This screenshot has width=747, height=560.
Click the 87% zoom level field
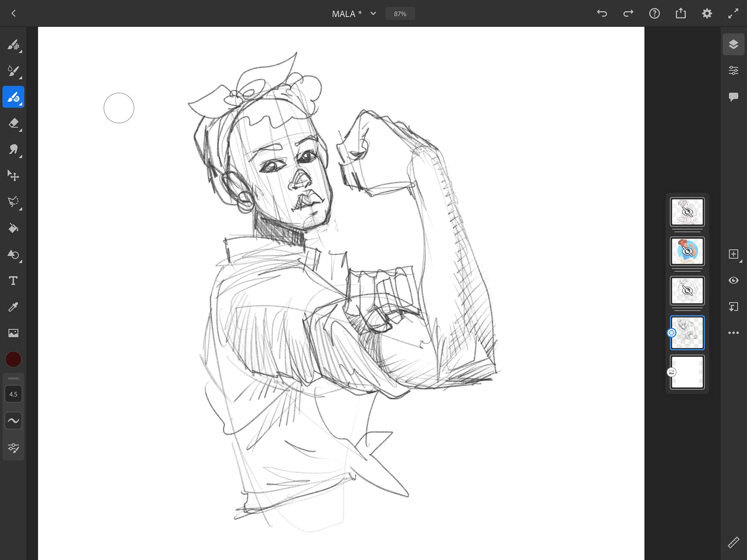400,14
